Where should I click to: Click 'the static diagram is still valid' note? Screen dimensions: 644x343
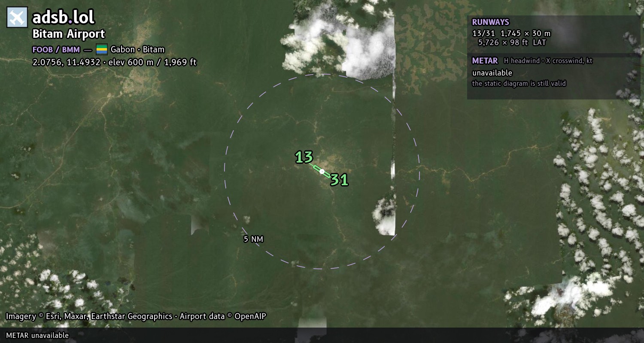519,84
